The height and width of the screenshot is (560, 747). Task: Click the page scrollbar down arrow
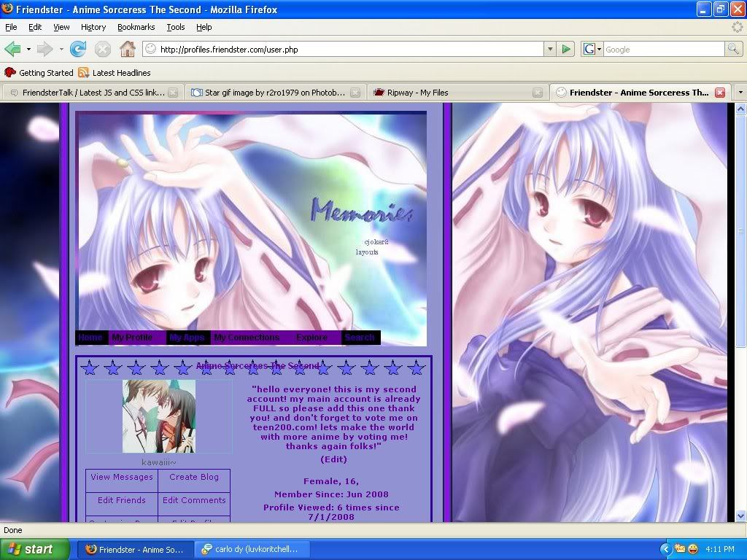[740, 516]
